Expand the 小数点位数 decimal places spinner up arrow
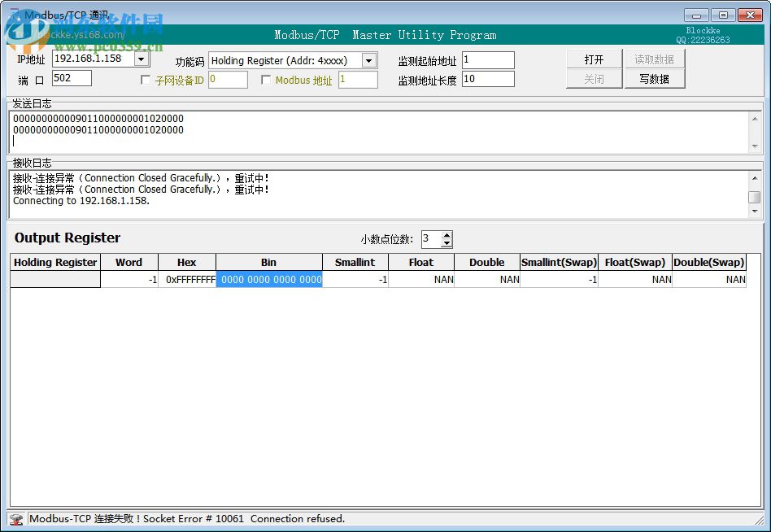The height and width of the screenshot is (532, 771). (446, 235)
